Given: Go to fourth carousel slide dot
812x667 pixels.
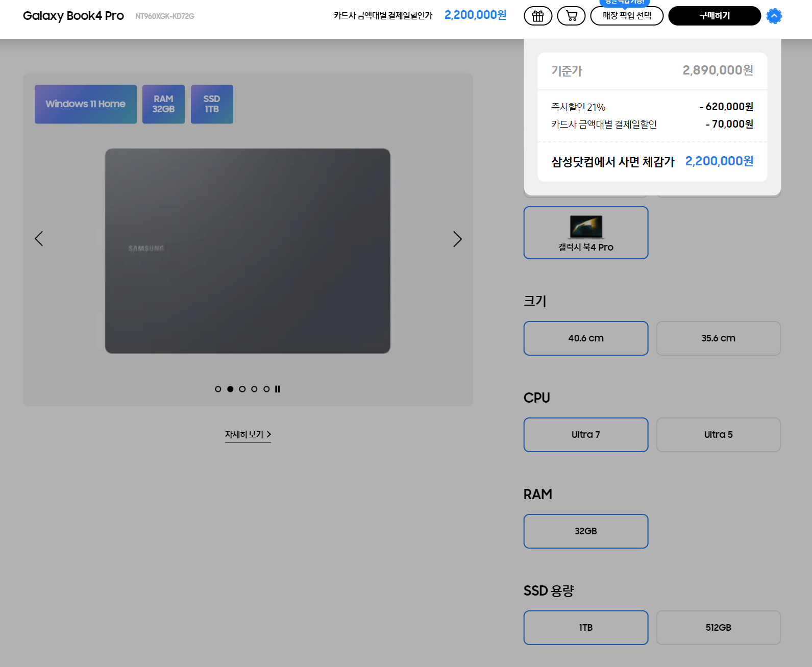Looking at the screenshot, I should coord(254,389).
